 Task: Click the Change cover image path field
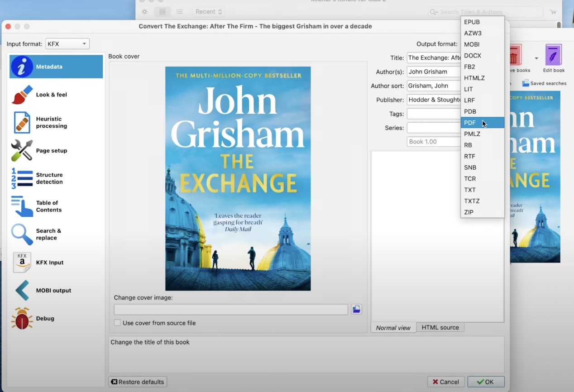tap(231, 310)
